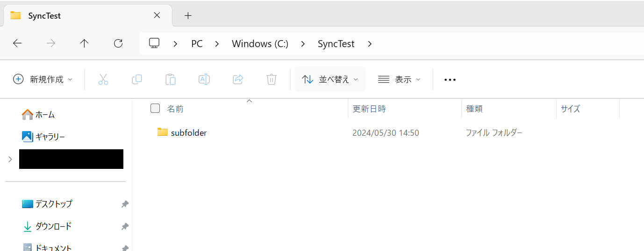Refresh the current folder view

118,43
